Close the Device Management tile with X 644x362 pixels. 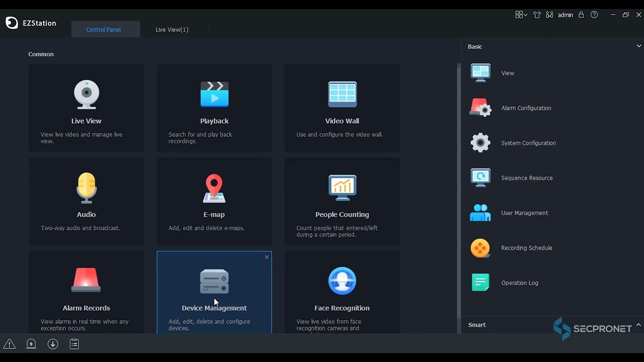[x=267, y=257]
